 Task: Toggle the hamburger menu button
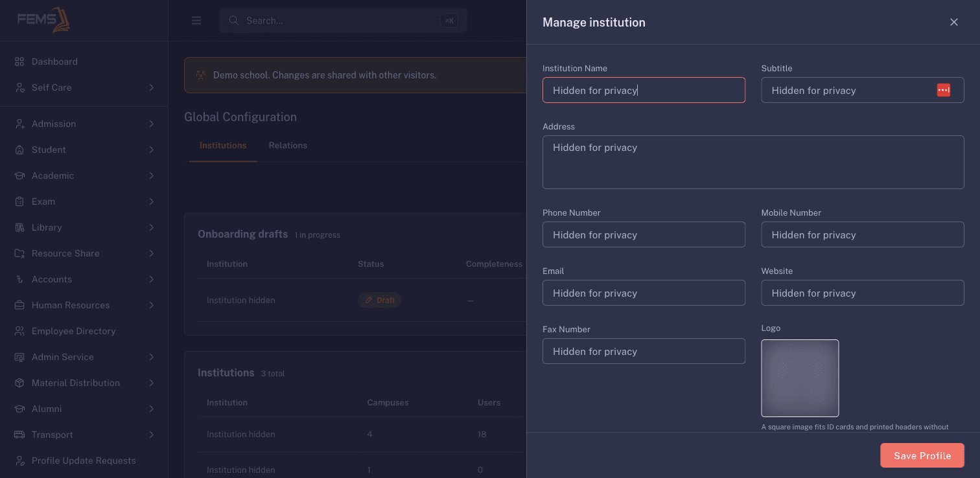[x=196, y=21]
